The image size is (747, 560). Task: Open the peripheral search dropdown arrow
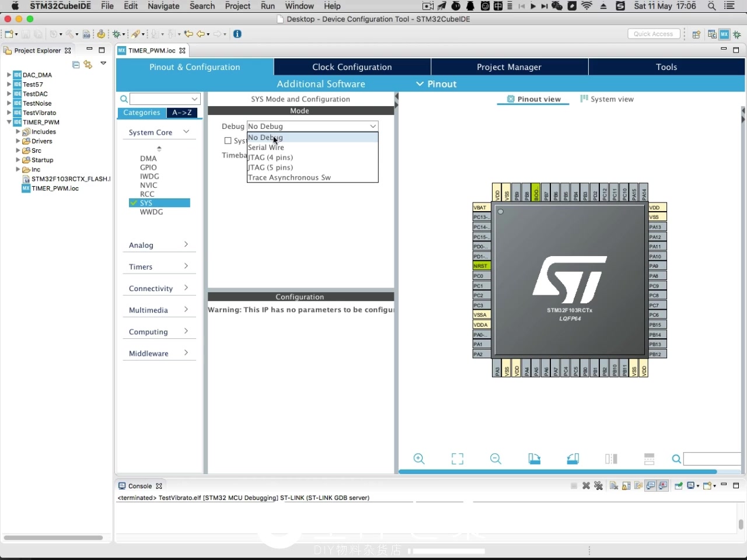coord(195,99)
